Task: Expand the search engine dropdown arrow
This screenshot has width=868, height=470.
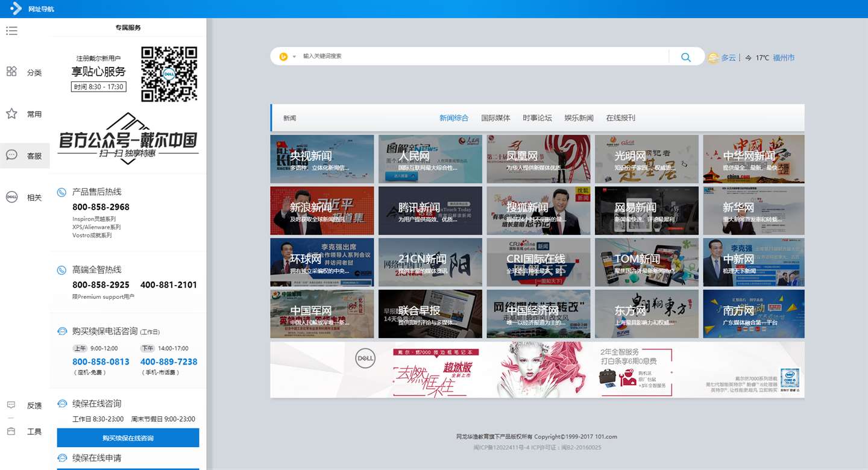Action: pos(294,57)
